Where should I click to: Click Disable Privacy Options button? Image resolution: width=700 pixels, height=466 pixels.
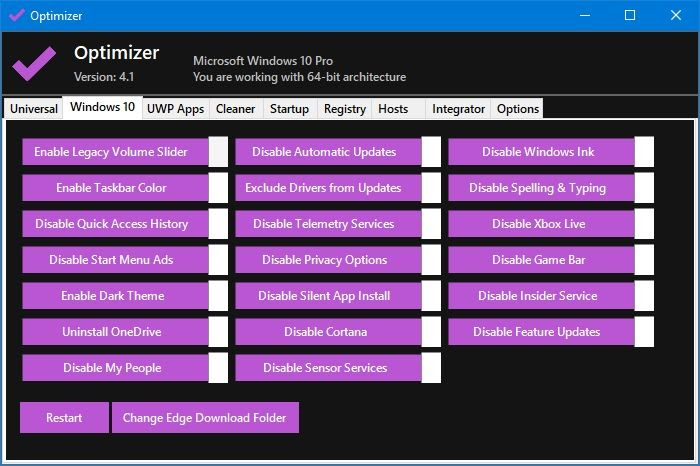point(328,260)
